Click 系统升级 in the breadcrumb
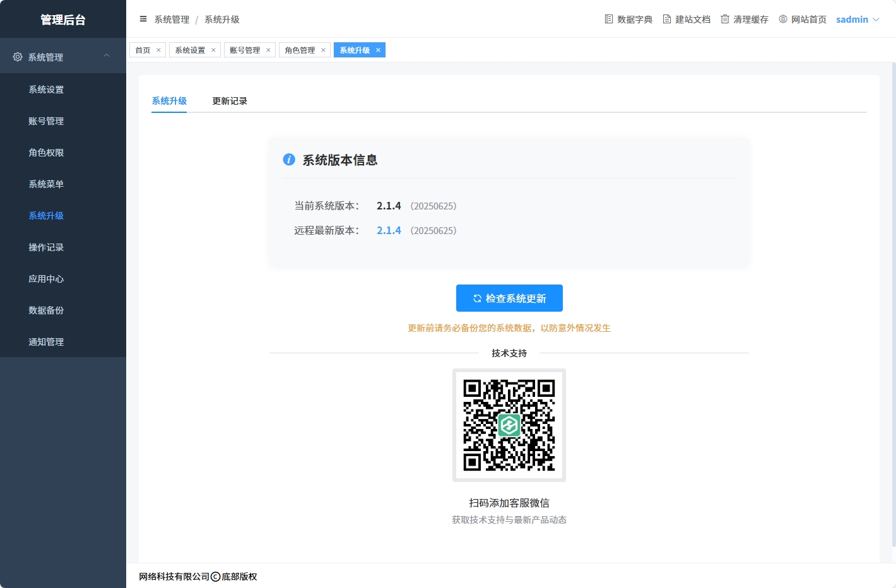 [222, 20]
